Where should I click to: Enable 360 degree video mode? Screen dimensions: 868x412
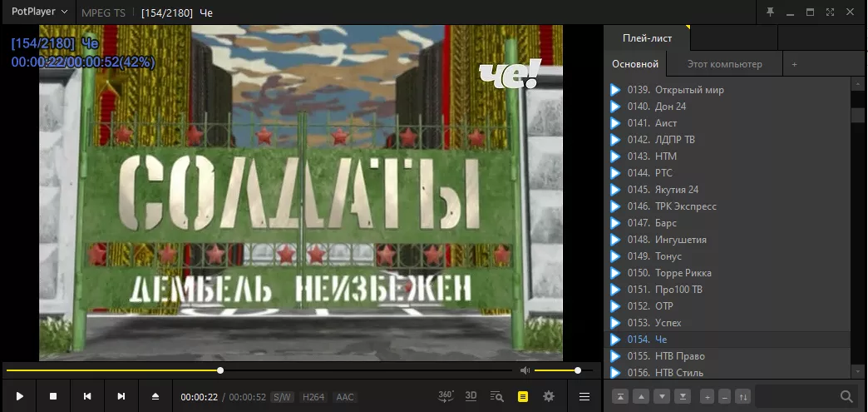(x=446, y=396)
